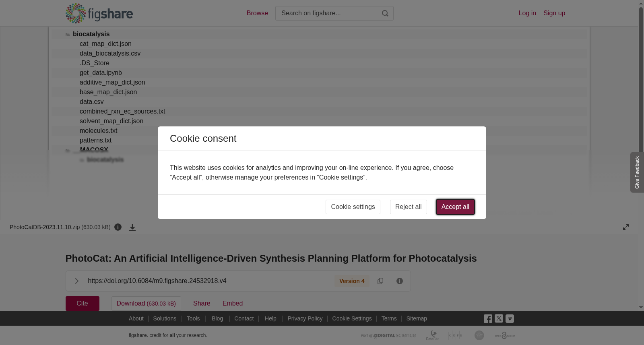This screenshot has width=644, height=345.
Task: Click the COPE logo
Action: pyautogui.click(x=456, y=335)
